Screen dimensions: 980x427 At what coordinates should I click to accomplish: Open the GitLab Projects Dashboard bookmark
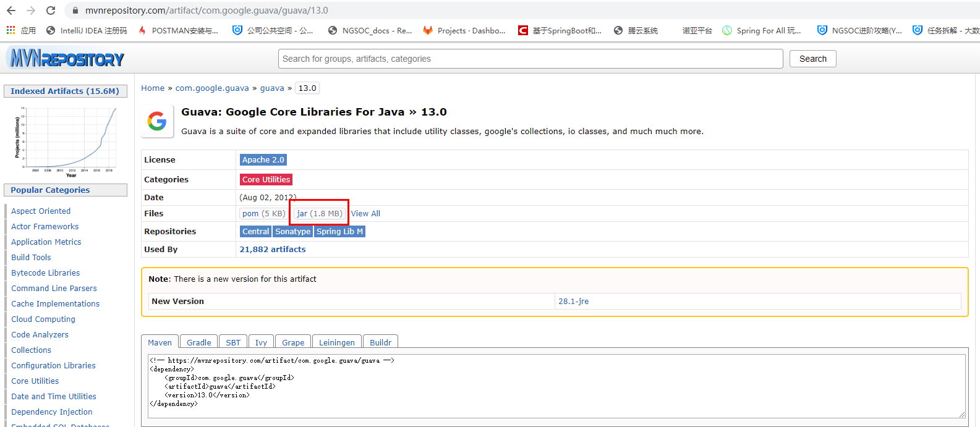click(x=464, y=30)
